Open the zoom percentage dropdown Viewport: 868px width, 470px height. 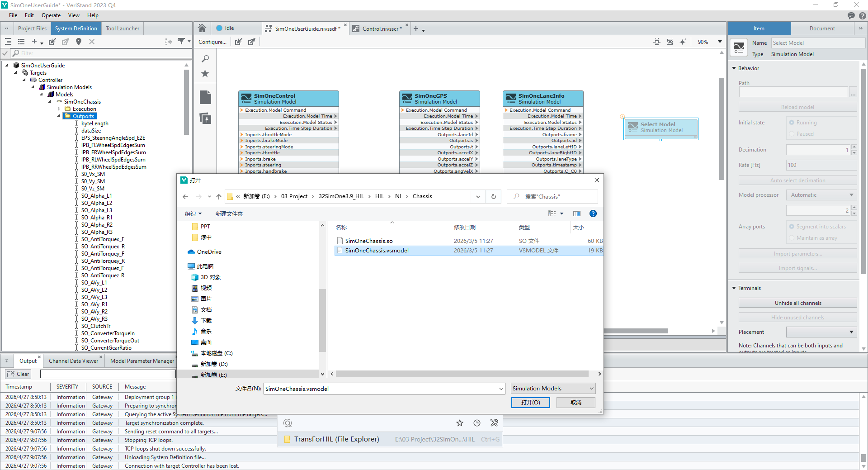[720, 42]
